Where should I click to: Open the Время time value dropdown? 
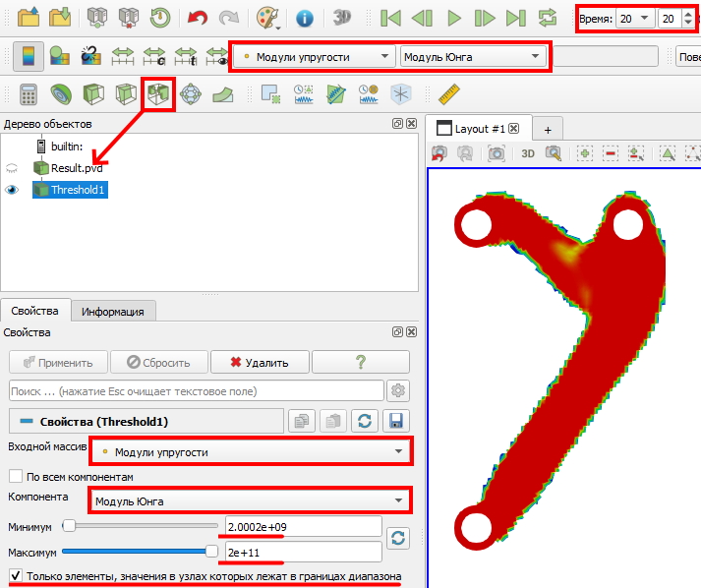tap(634, 19)
